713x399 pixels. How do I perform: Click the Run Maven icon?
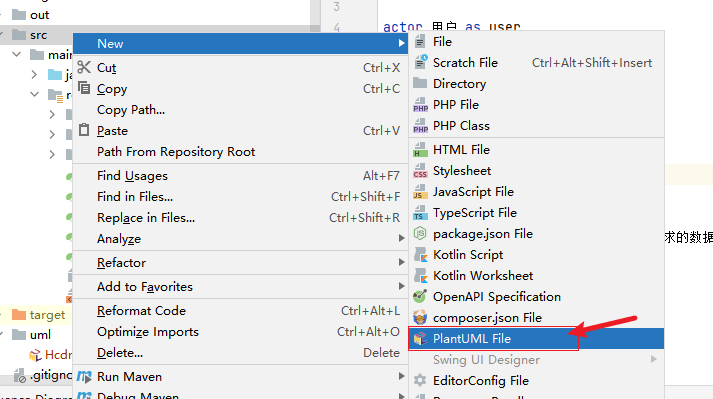[x=84, y=376]
